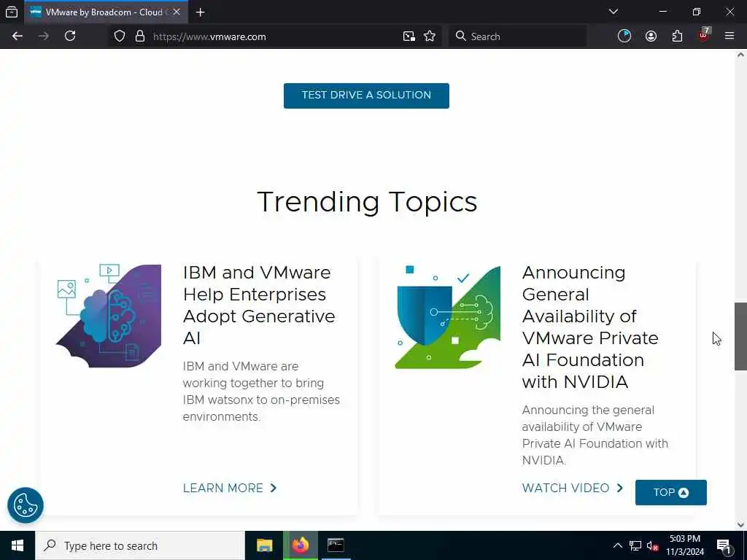Open the tracking protection shield icon
The height and width of the screenshot is (560, 747).
click(x=120, y=36)
